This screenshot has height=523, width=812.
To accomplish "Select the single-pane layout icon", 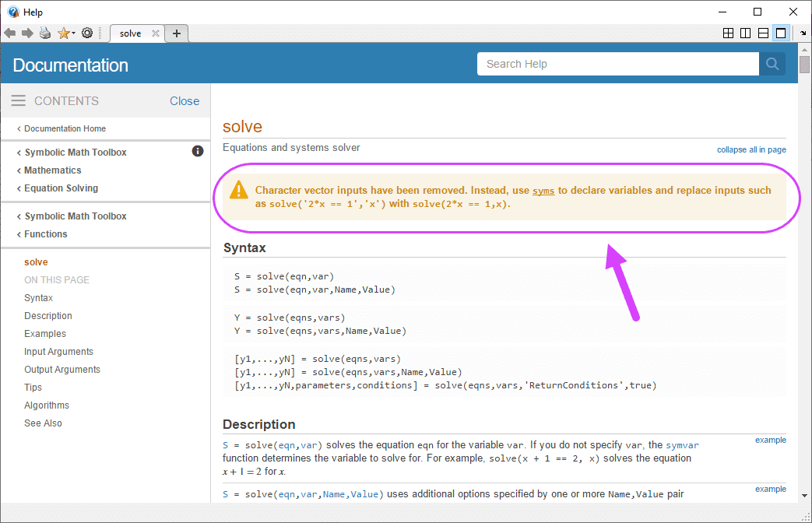I will pyautogui.click(x=781, y=33).
